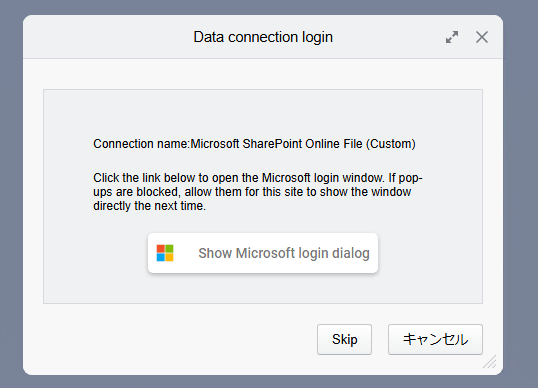The image size is (538, 388).
Task: Toggle full-size view with the double-arrow icon
Action: click(x=452, y=37)
